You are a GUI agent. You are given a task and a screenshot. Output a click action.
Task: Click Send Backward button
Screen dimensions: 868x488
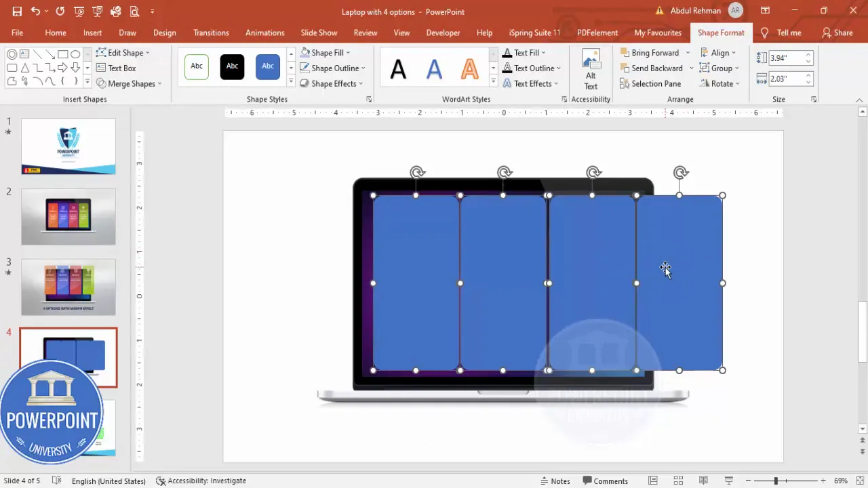pos(652,68)
